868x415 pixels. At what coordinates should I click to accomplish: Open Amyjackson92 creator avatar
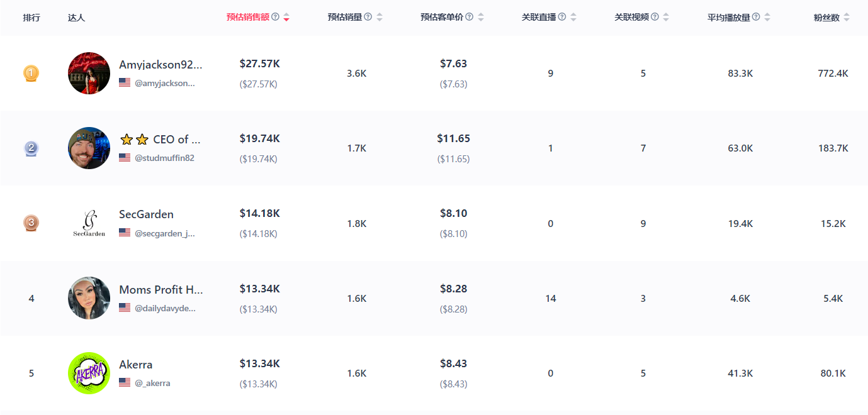(x=89, y=74)
